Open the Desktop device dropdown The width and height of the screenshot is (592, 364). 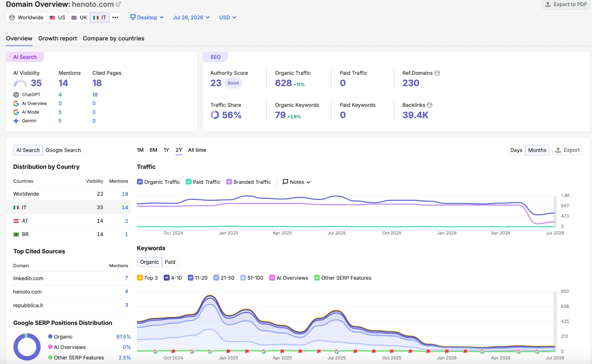(147, 18)
